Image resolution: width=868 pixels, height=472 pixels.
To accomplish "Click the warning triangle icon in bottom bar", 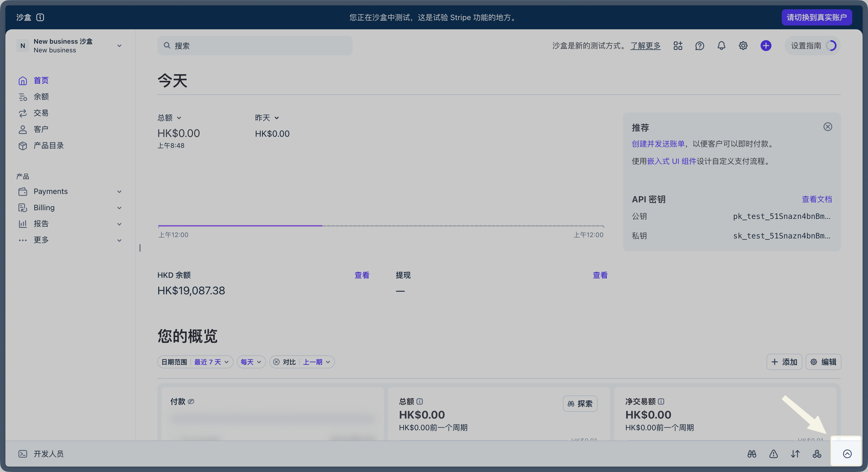I will (x=773, y=454).
